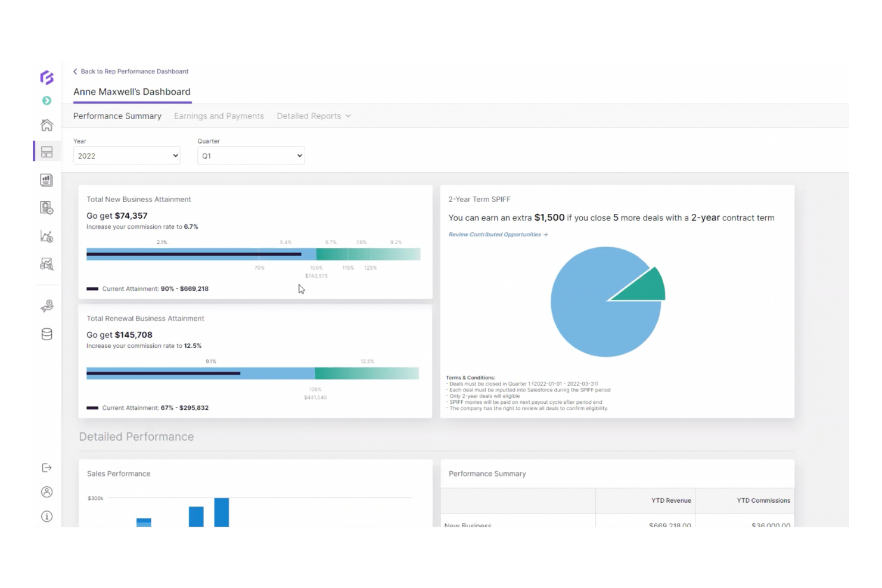
Task: Click the Total New Business attainment progress bar
Action: click(253, 254)
